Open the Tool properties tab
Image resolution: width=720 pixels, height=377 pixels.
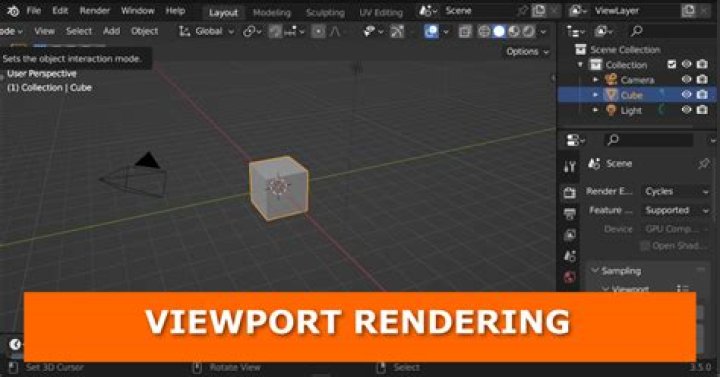pos(570,167)
